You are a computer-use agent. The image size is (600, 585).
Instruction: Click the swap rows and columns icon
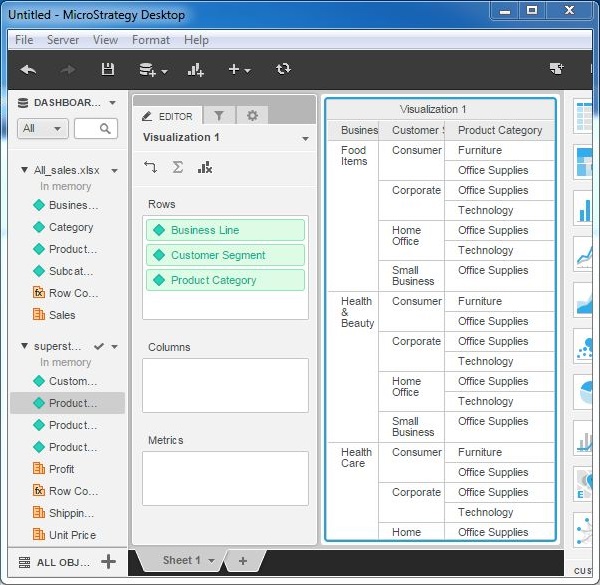pos(150,167)
